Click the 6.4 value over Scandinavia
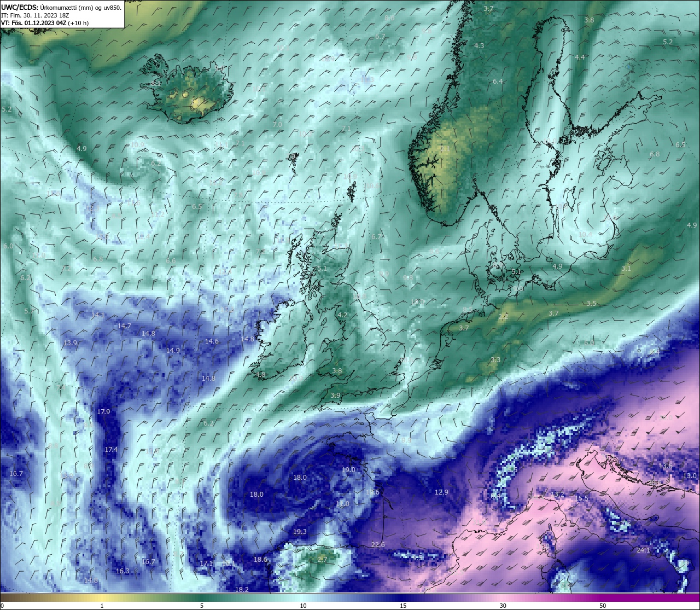The image size is (700, 610). click(x=498, y=81)
